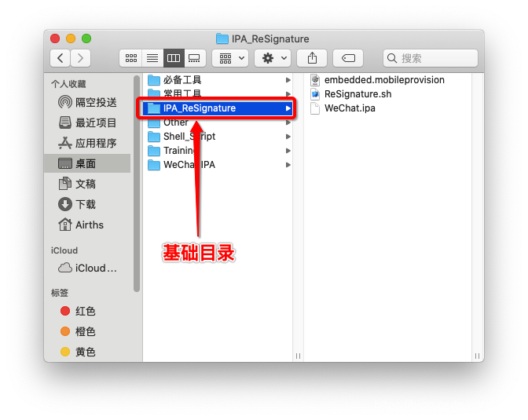
Task: Click the WeChat.ipa document icon
Action: [315, 108]
